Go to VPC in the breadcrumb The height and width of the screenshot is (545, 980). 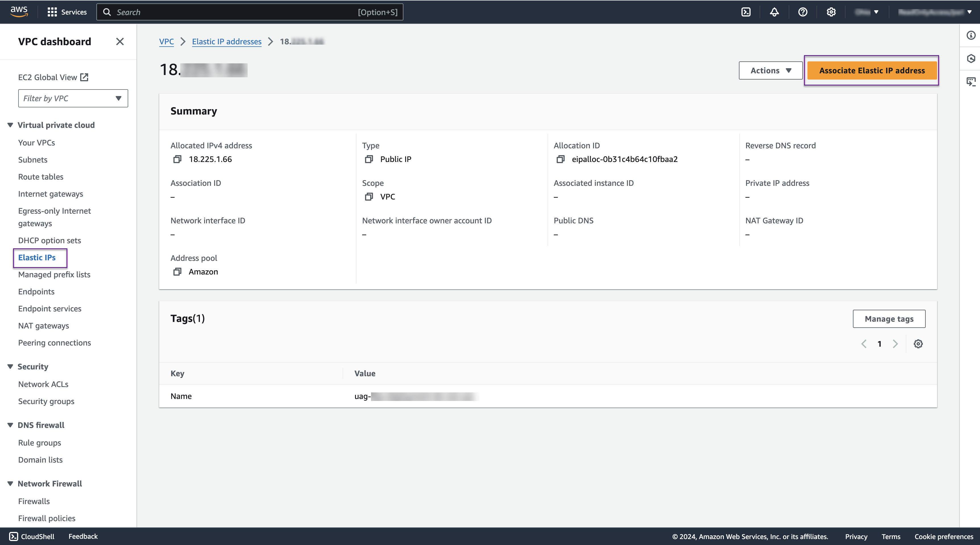(x=166, y=41)
